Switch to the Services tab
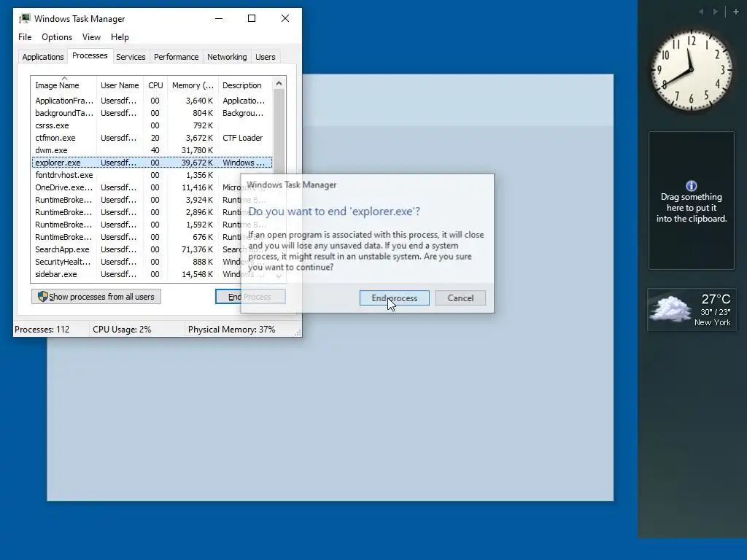This screenshot has width=747, height=560. [x=131, y=57]
